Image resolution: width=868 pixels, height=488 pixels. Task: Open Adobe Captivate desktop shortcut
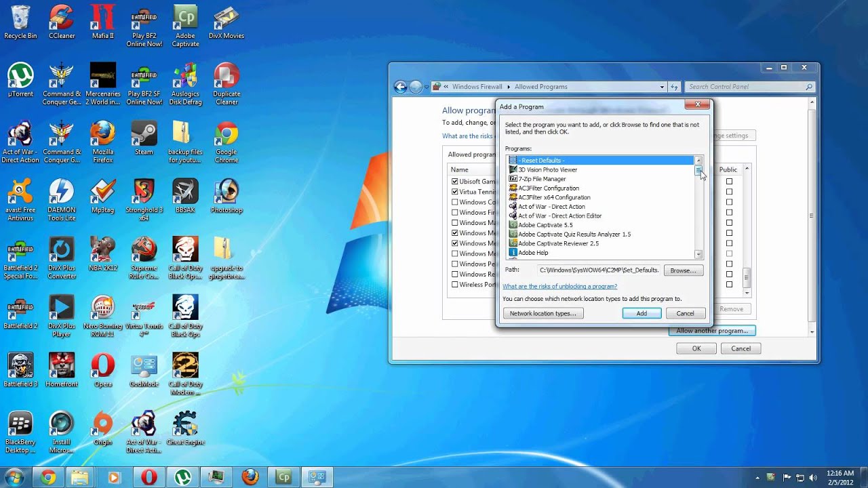185,26
